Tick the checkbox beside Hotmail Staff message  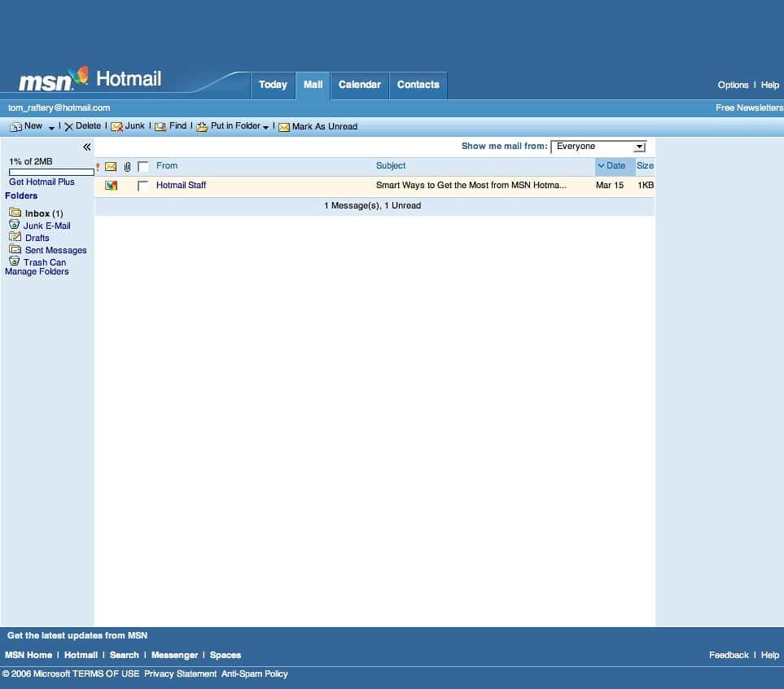(x=143, y=187)
